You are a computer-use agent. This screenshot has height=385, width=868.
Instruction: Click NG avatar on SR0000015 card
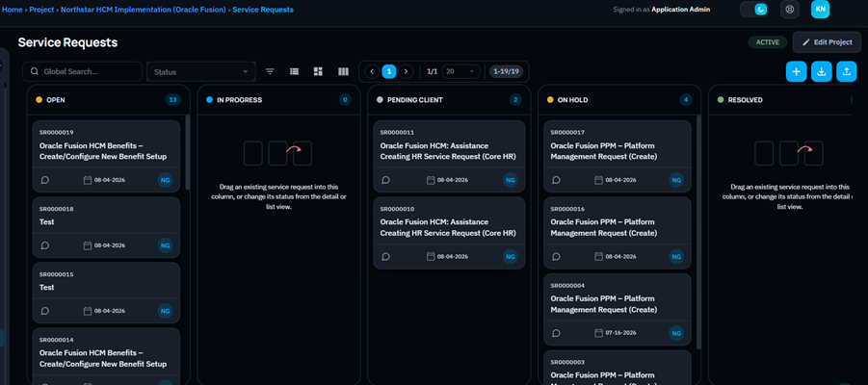coord(165,311)
